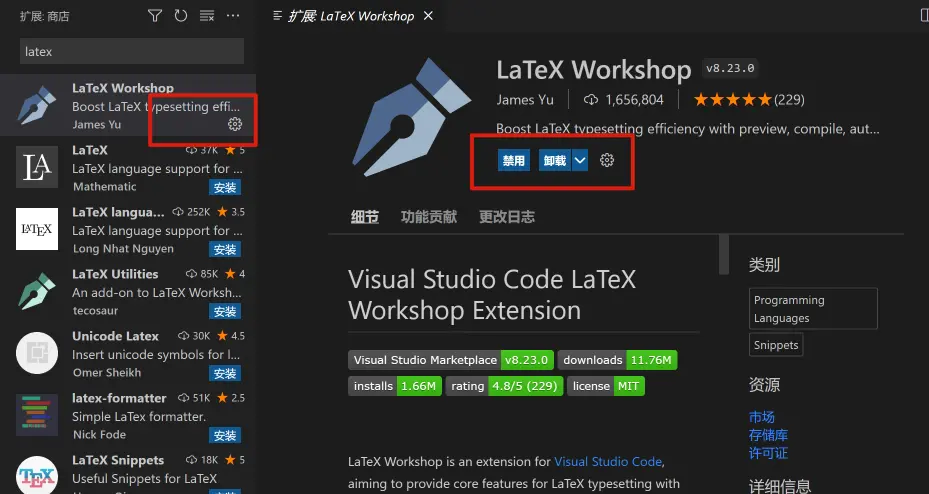Open the 许可证 resource link
929x494 pixels.
click(768, 453)
